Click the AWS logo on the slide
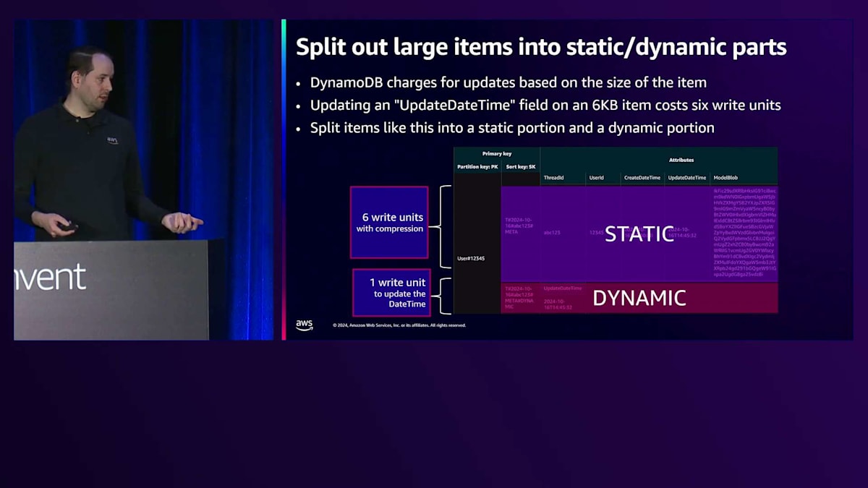 point(305,325)
